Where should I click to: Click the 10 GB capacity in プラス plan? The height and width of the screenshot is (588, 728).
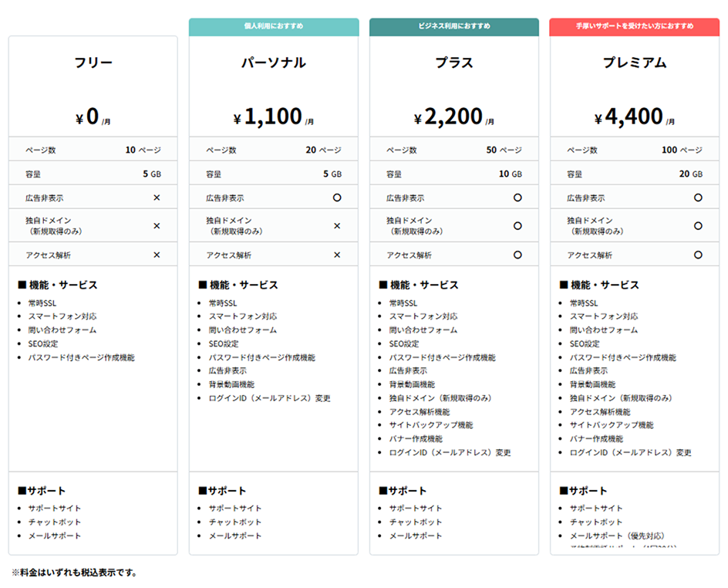pyautogui.click(x=511, y=174)
